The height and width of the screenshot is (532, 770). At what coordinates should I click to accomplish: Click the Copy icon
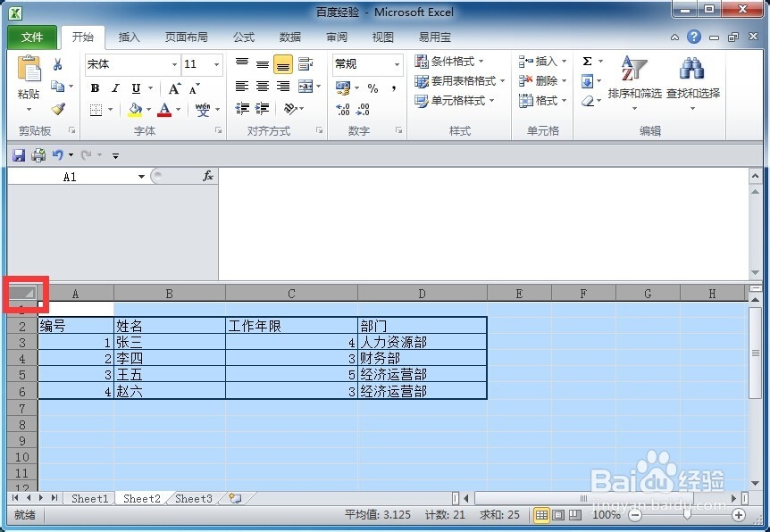58,87
